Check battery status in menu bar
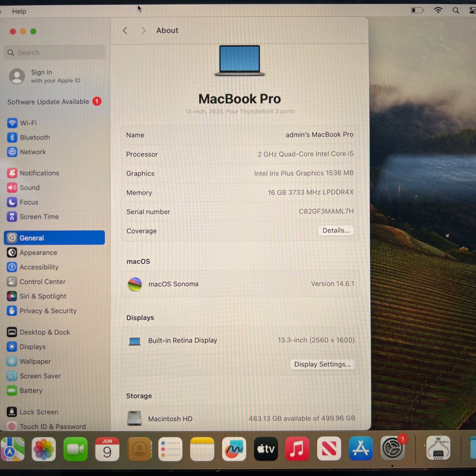The width and height of the screenshot is (476, 476). (x=418, y=10)
